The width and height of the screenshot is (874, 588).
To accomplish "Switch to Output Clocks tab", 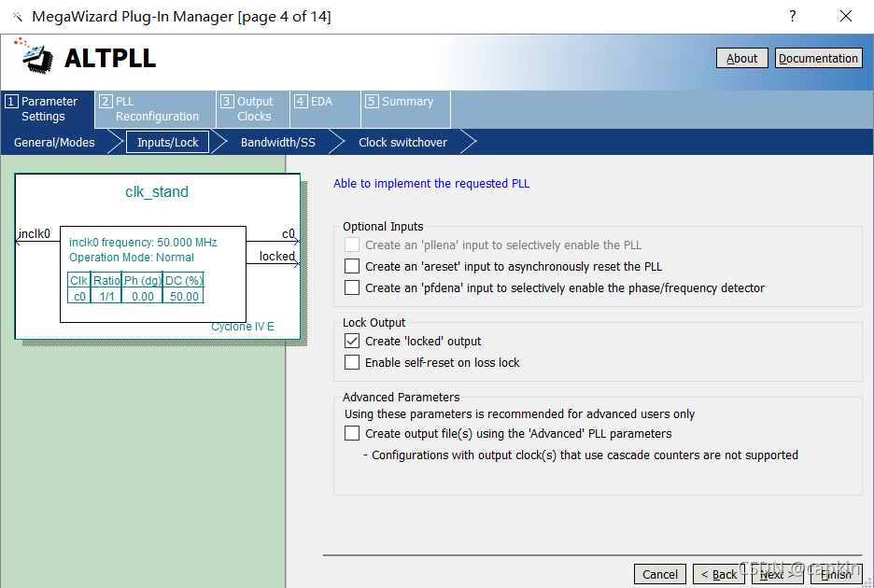I will tap(253, 108).
